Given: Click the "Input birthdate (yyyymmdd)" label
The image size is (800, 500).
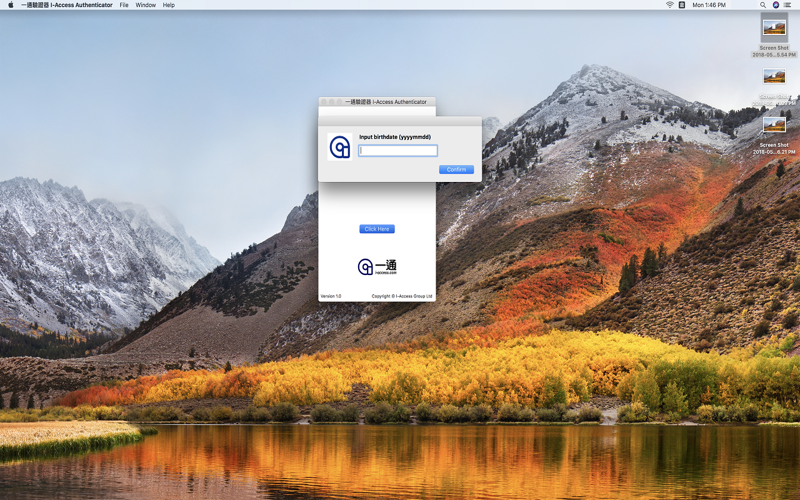Looking at the screenshot, I should pyautogui.click(x=395, y=137).
